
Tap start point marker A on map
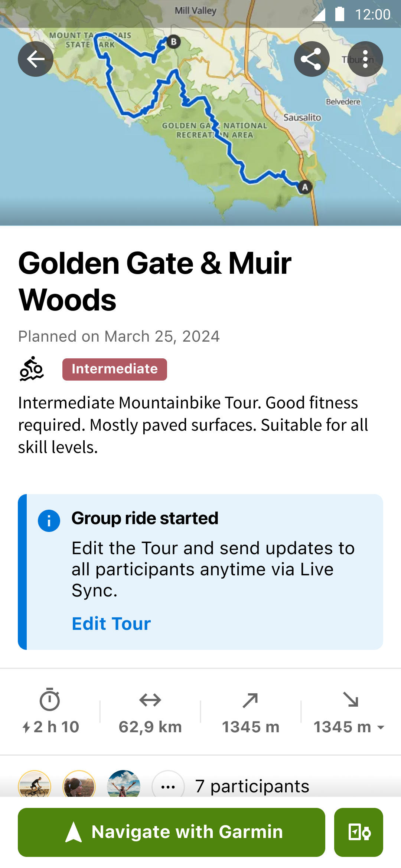click(305, 187)
